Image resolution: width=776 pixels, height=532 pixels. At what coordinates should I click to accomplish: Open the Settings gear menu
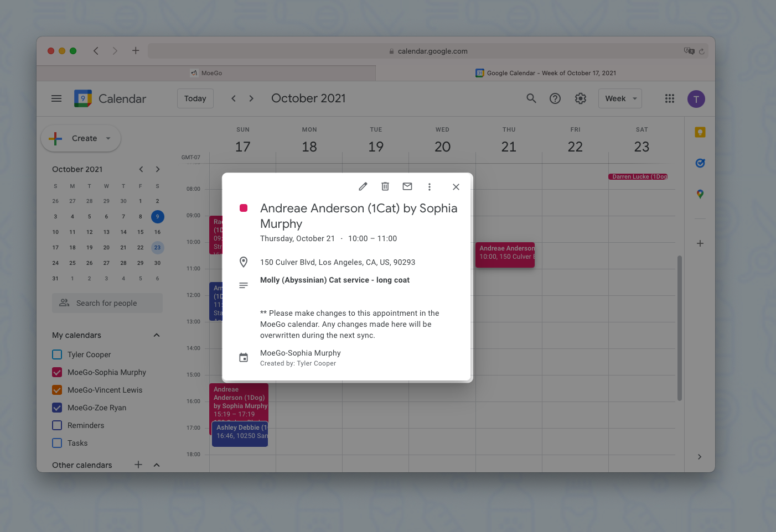coord(581,98)
